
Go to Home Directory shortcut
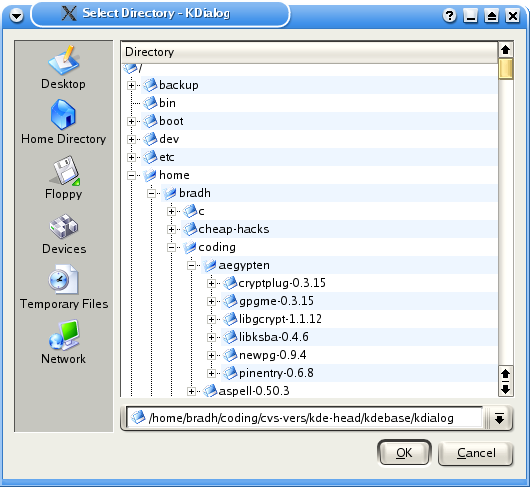(63, 122)
